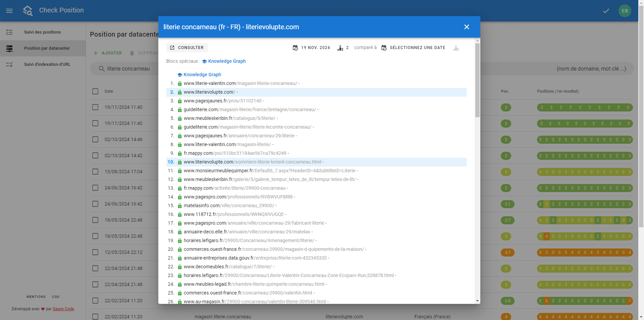
Task: Click the greyed podium icon after date selector
Action: (x=456, y=48)
